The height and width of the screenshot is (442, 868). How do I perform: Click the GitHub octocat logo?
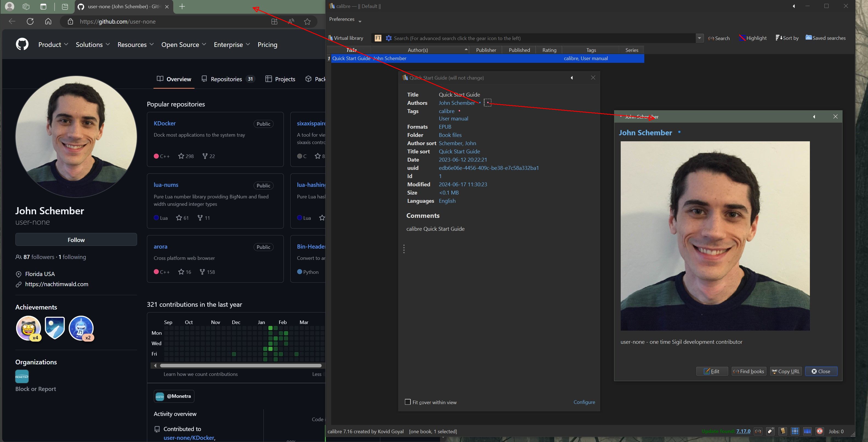click(22, 44)
